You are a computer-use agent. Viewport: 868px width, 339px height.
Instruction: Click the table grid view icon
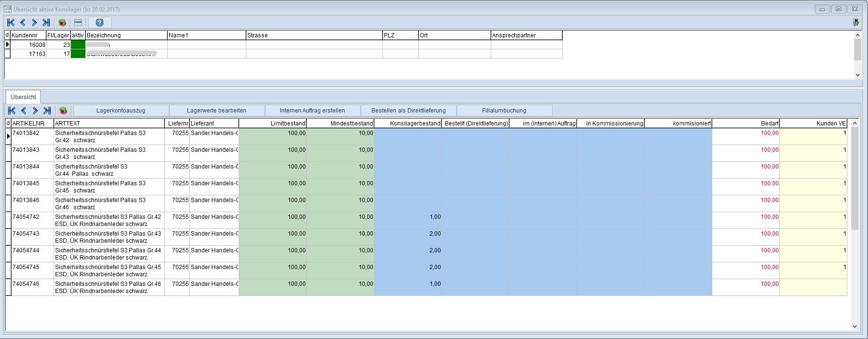click(78, 23)
